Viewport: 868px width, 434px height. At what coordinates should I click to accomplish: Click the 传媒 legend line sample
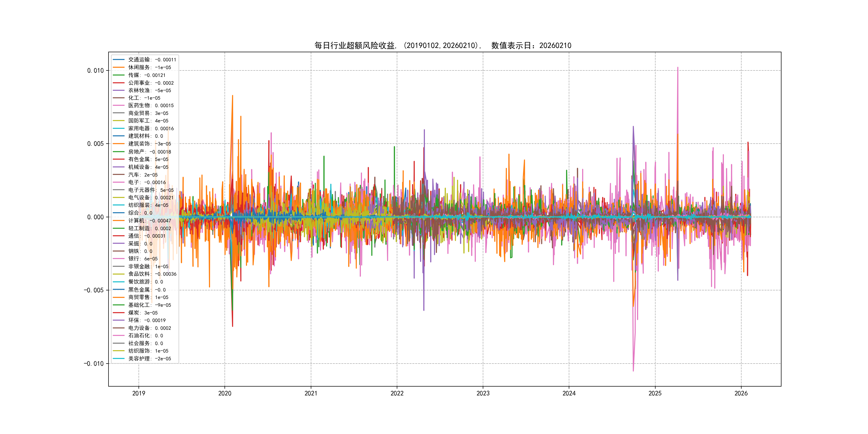click(118, 75)
